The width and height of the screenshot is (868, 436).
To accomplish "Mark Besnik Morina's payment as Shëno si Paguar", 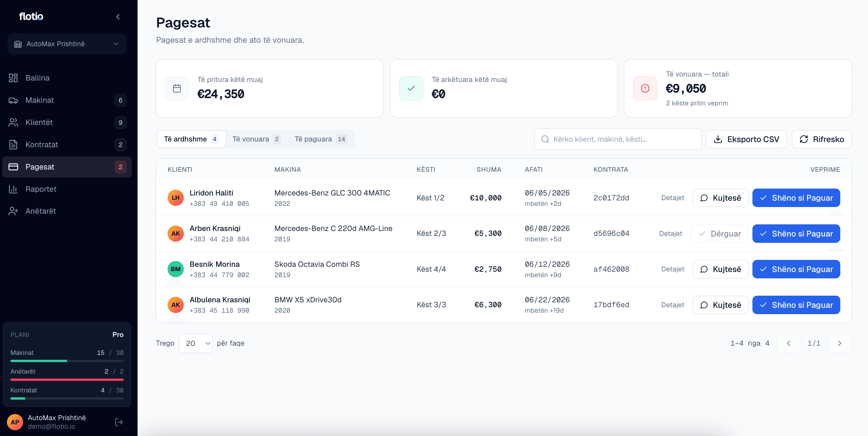I will tap(796, 269).
